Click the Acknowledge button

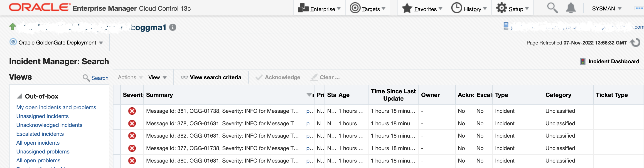tap(278, 77)
